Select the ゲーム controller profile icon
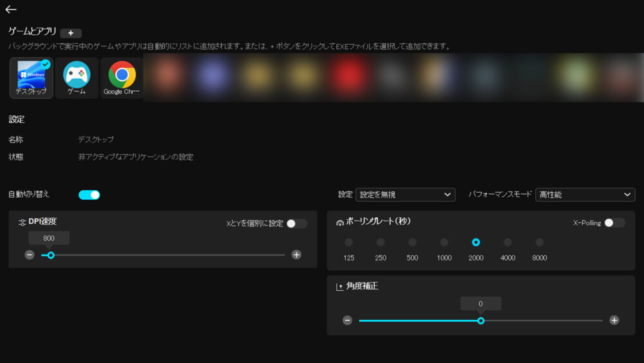The height and width of the screenshot is (363, 644). (x=77, y=77)
